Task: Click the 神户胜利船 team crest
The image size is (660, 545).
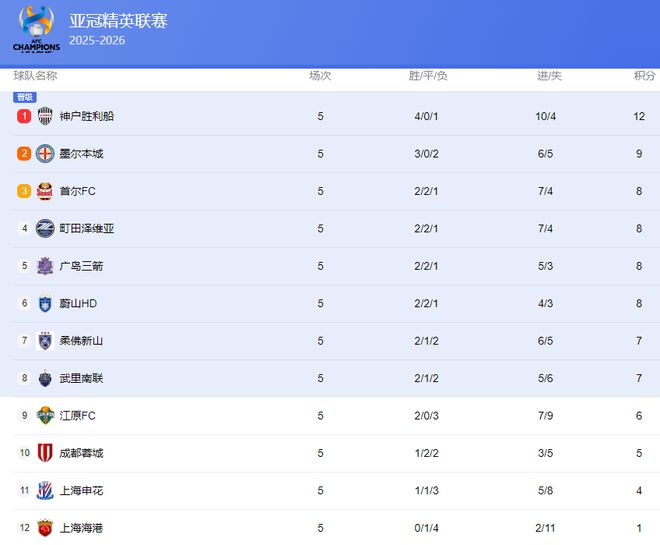Action: pyautogui.click(x=46, y=116)
